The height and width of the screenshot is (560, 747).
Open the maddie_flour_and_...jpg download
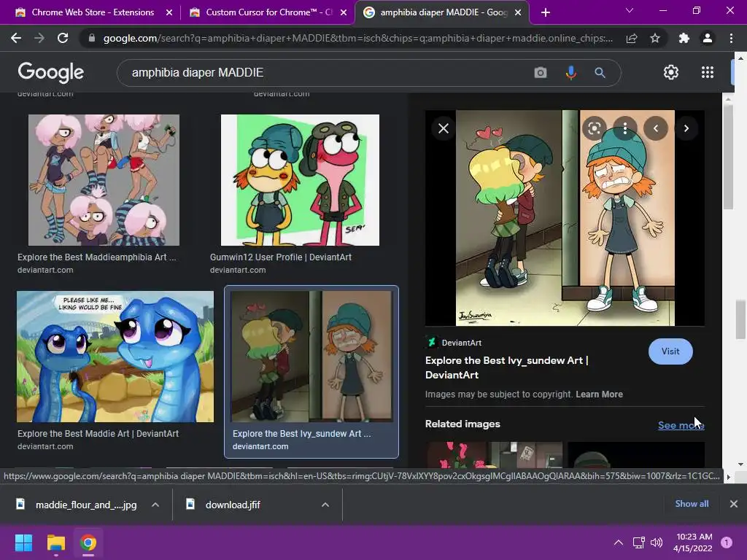click(x=76, y=505)
